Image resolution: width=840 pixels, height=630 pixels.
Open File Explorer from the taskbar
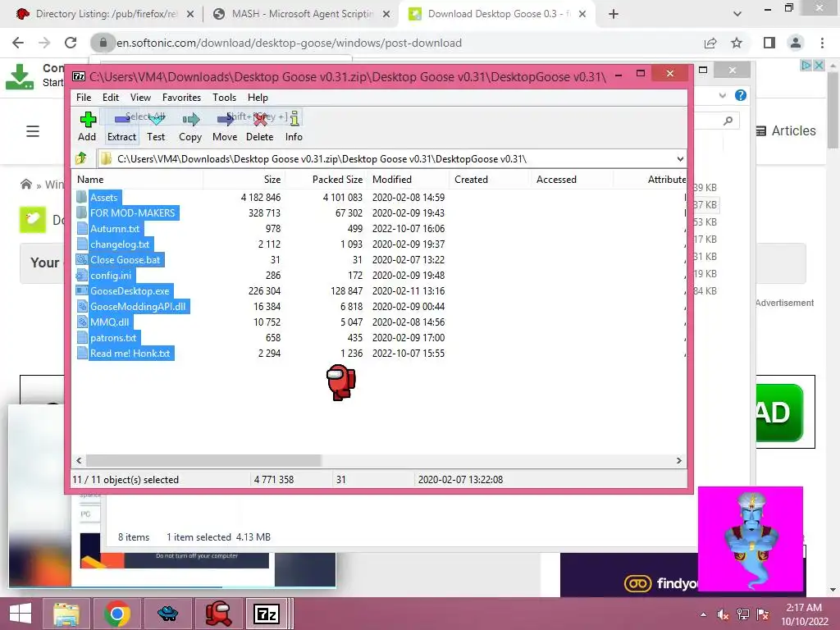point(66,614)
